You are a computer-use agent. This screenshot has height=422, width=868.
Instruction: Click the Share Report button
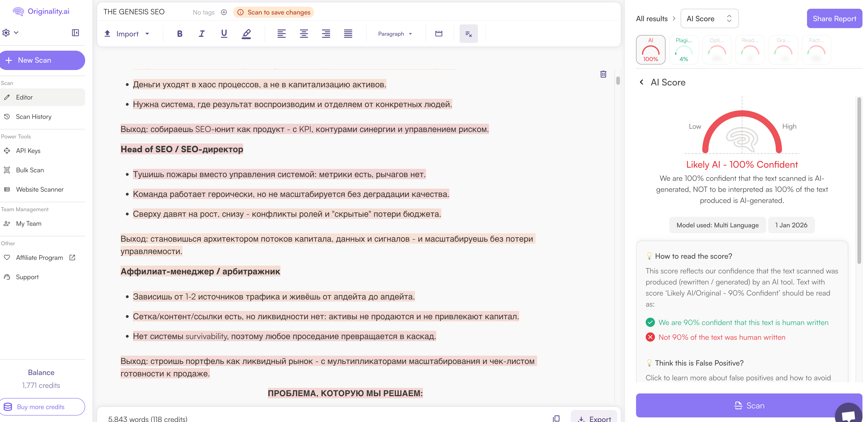[834, 19]
